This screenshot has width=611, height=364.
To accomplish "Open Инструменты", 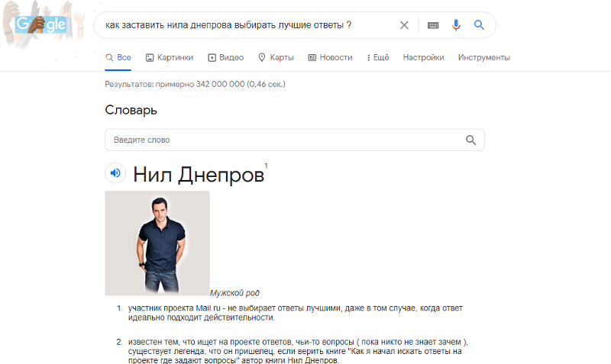I will [x=484, y=58].
